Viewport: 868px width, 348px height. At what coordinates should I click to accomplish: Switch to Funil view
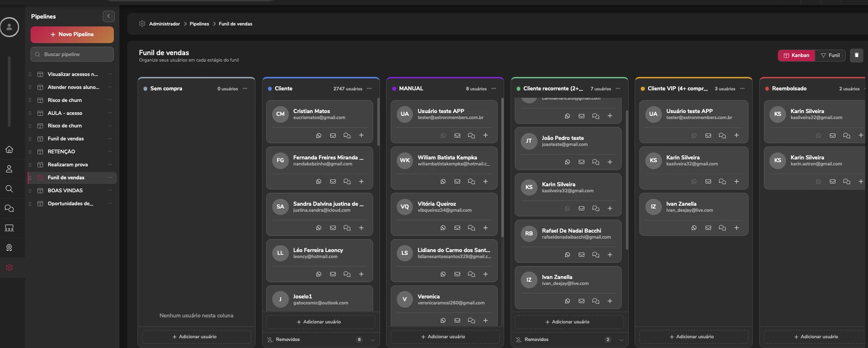(830, 56)
